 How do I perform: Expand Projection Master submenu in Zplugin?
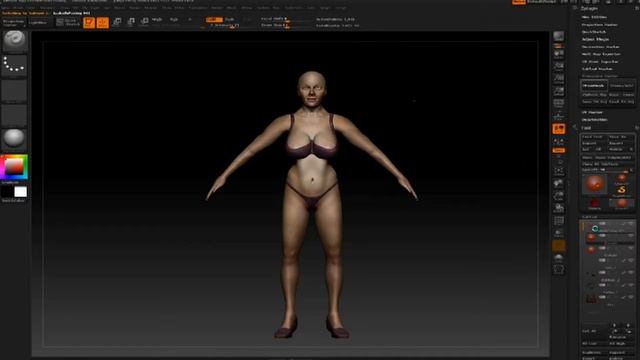[x=600, y=25]
